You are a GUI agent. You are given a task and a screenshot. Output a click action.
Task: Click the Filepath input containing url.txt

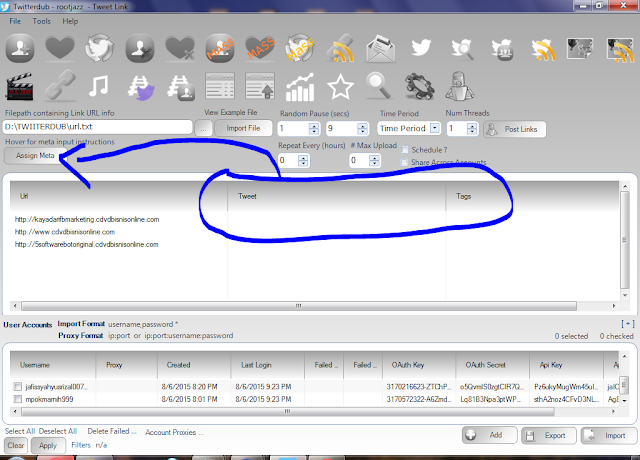coord(97,127)
